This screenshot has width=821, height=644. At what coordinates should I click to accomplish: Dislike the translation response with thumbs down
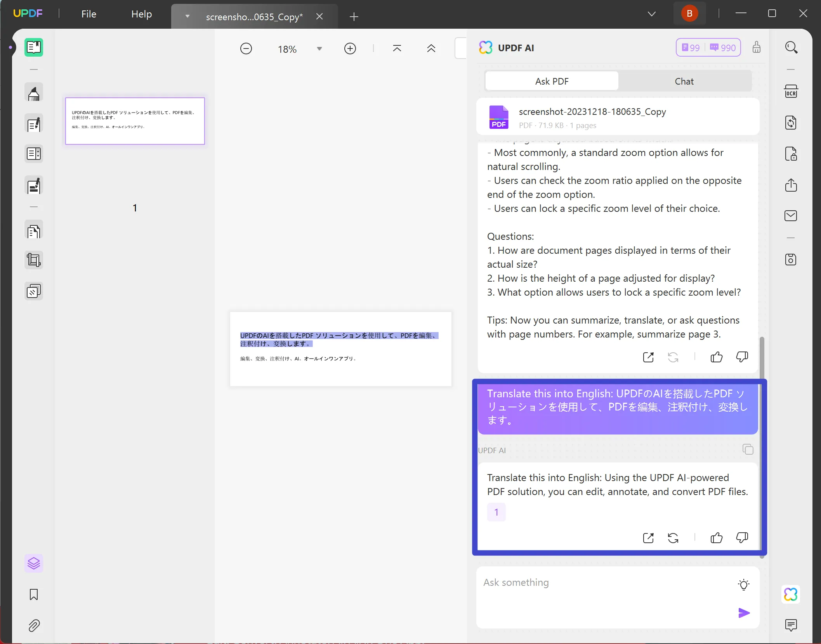[x=742, y=538]
